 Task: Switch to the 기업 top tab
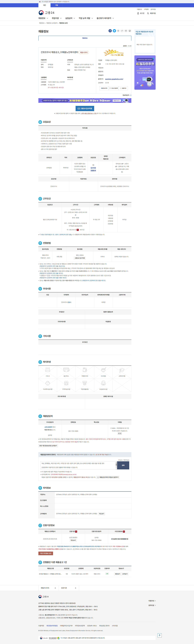tap(56, 5)
